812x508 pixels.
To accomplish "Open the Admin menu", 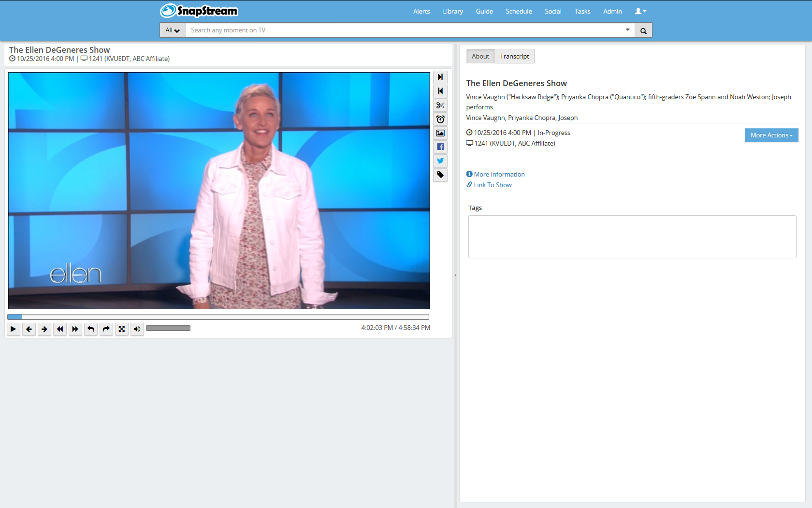I will (612, 11).
